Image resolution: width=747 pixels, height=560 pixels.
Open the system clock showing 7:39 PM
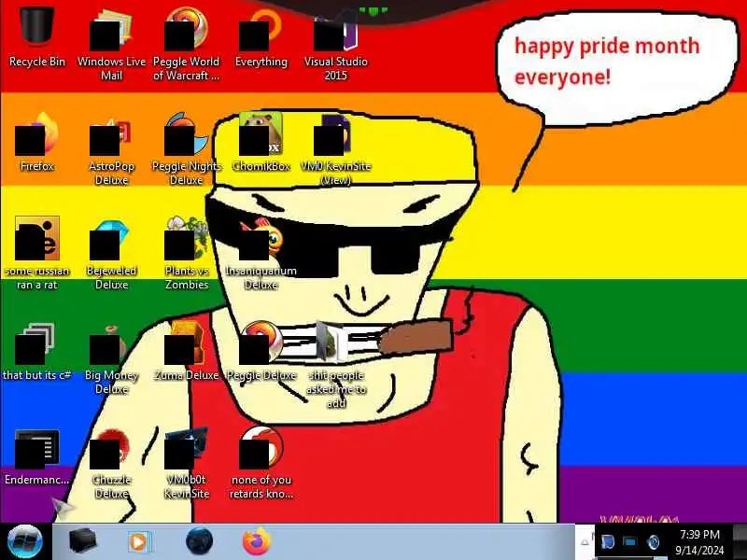coord(699,542)
